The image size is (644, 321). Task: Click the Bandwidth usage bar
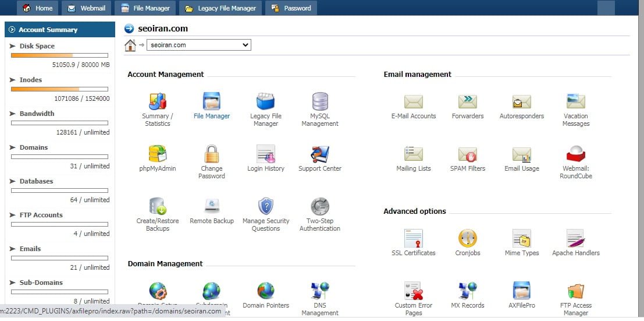pos(59,123)
